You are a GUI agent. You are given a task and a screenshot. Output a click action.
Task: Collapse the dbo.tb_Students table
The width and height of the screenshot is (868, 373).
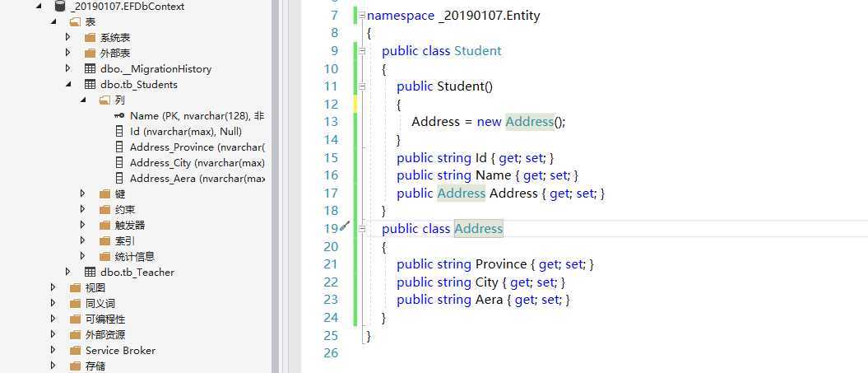tap(68, 85)
